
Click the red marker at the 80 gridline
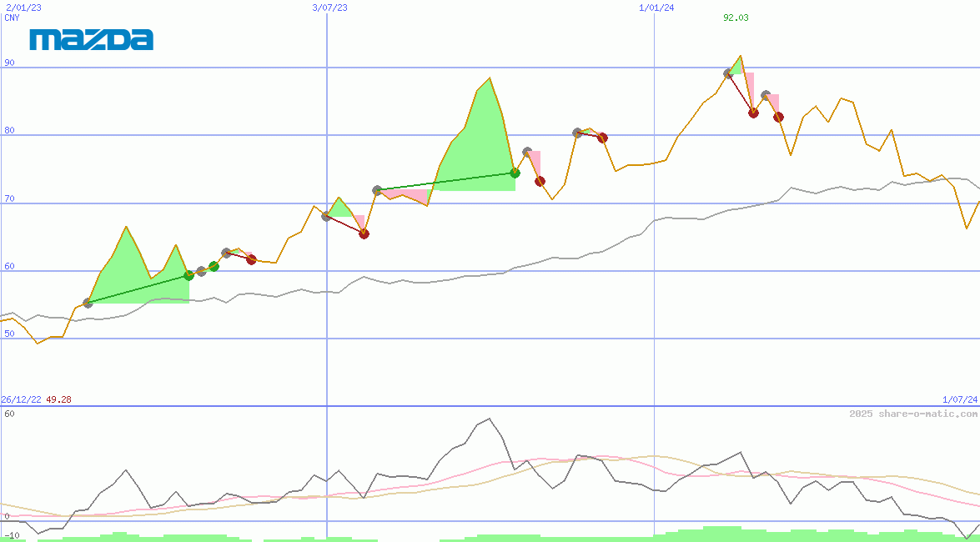click(x=602, y=138)
